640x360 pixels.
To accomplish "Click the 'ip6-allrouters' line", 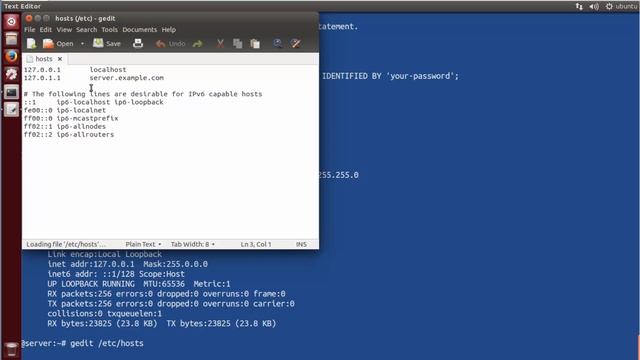I will (x=69, y=134).
